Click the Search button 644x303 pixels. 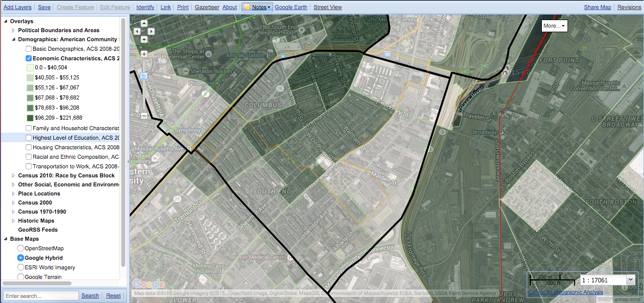(91, 295)
